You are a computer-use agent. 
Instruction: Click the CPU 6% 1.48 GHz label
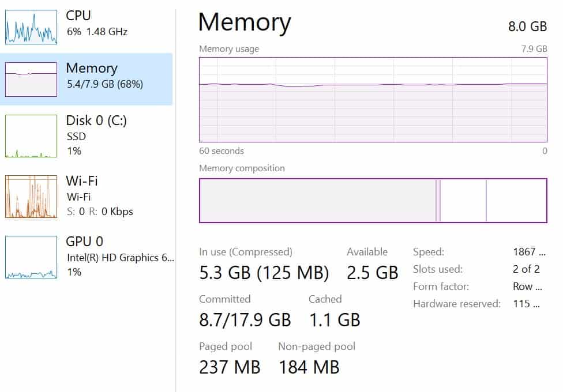[x=97, y=32]
